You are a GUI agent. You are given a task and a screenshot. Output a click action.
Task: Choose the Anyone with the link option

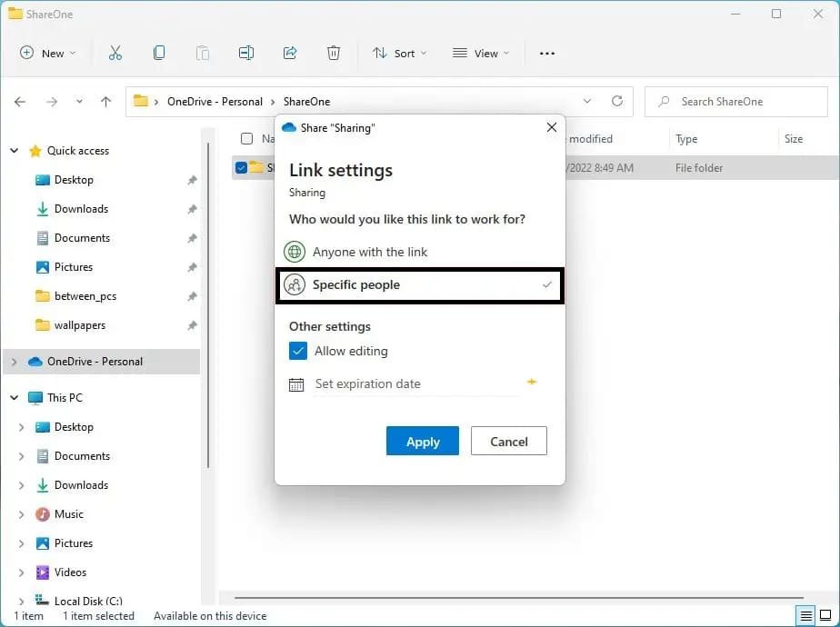(369, 252)
